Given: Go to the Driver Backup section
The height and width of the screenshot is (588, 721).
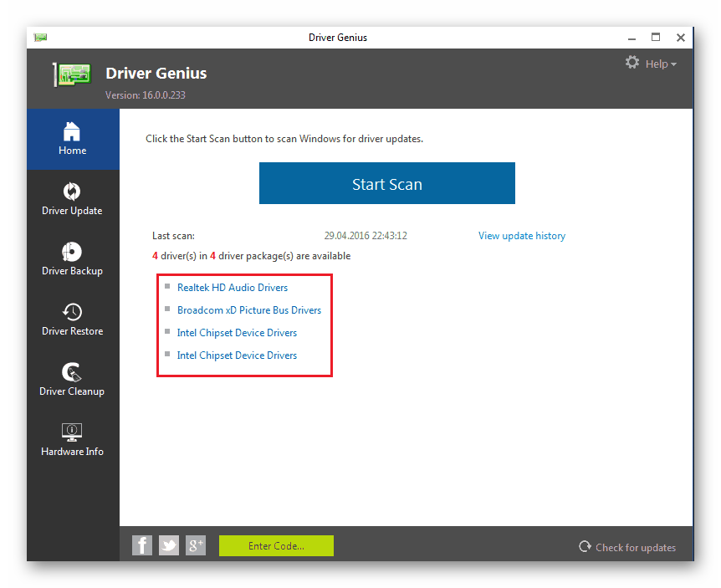Looking at the screenshot, I should coord(72,259).
